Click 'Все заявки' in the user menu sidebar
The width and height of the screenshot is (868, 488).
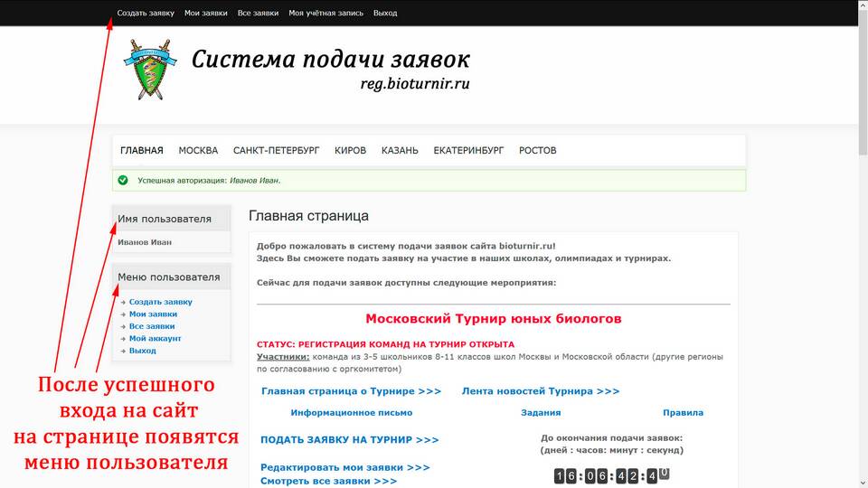click(152, 326)
